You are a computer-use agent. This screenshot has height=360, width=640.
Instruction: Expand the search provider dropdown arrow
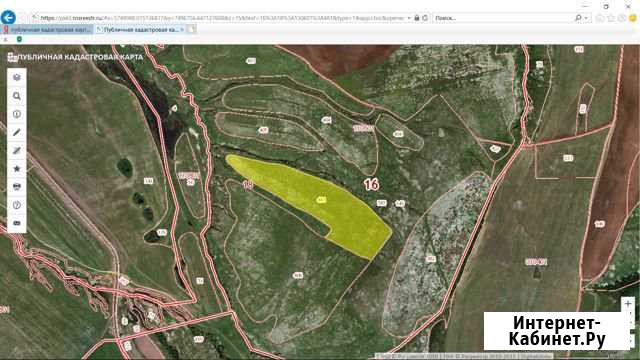(586, 18)
